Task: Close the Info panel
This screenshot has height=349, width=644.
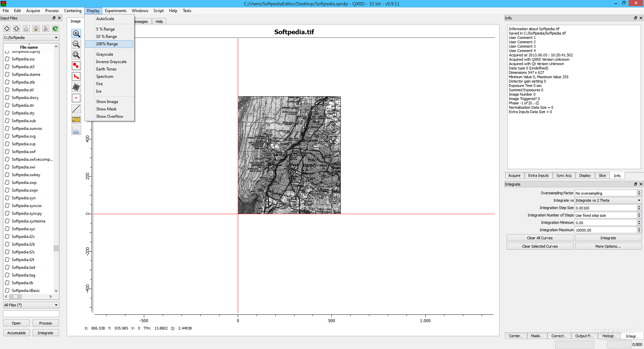Action: [x=641, y=18]
